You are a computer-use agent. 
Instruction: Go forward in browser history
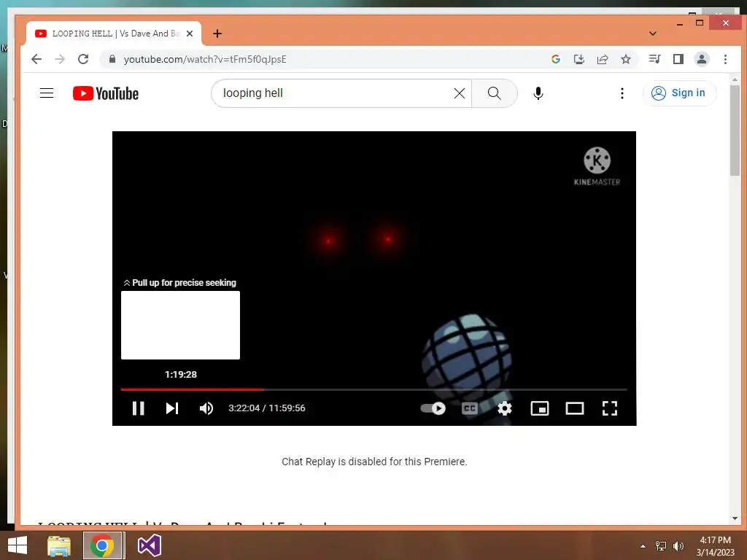tap(60, 59)
